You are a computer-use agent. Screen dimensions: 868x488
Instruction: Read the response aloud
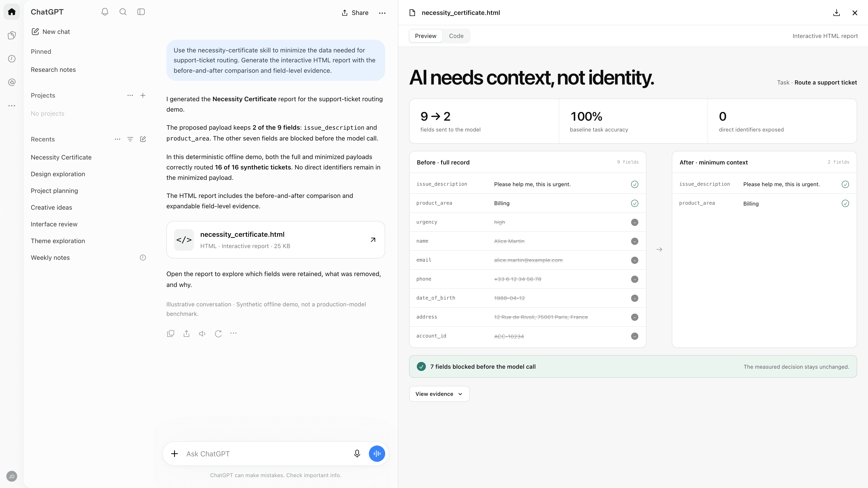pos(202,333)
